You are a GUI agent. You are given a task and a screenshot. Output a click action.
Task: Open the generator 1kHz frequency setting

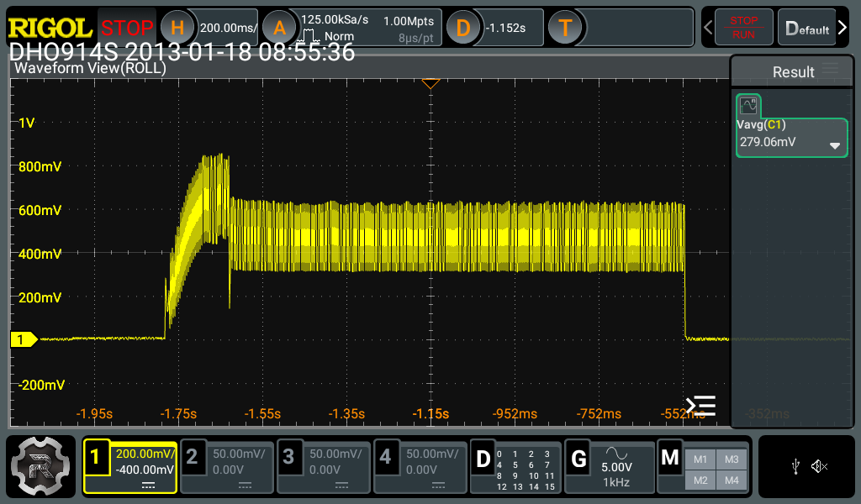pos(616,483)
